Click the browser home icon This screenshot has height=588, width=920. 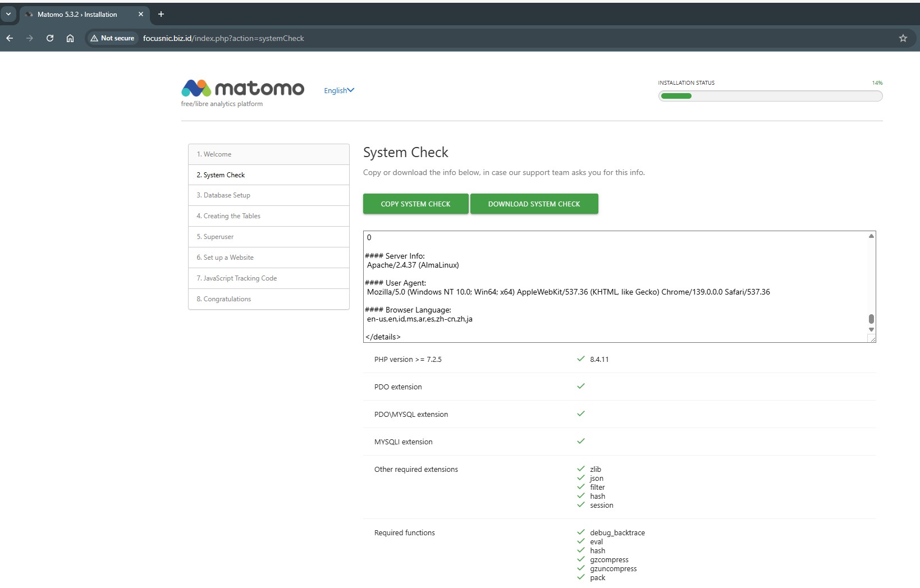(x=70, y=38)
